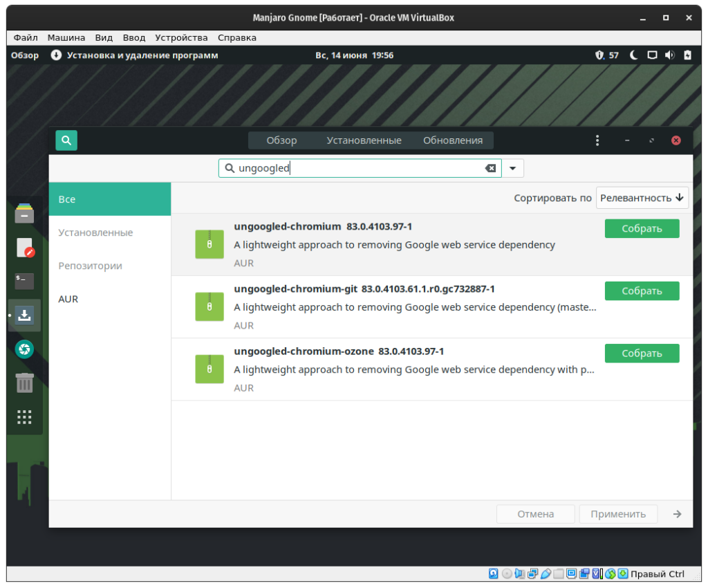Open Устройства menu in VirtualBox
708x588 pixels.
181,37
